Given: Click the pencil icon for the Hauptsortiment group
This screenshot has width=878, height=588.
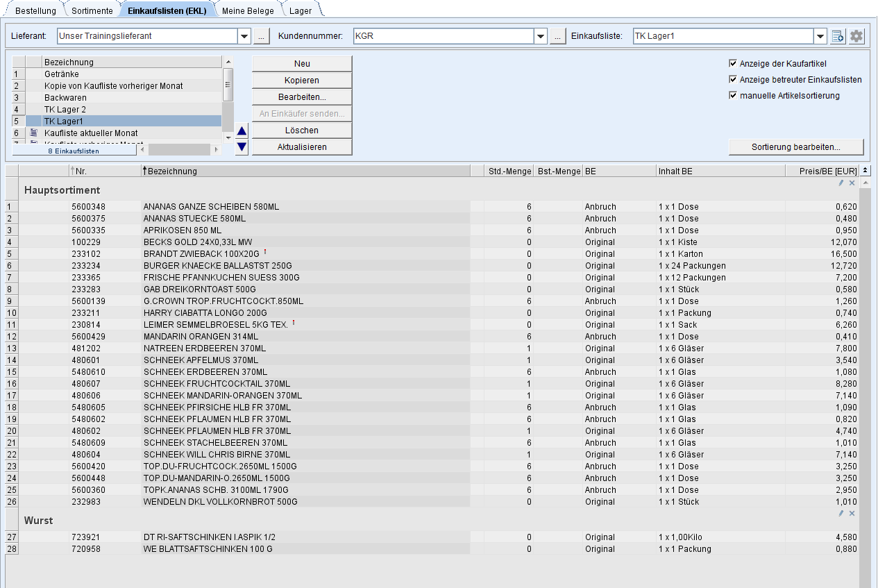Looking at the screenshot, I should (841, 183).
